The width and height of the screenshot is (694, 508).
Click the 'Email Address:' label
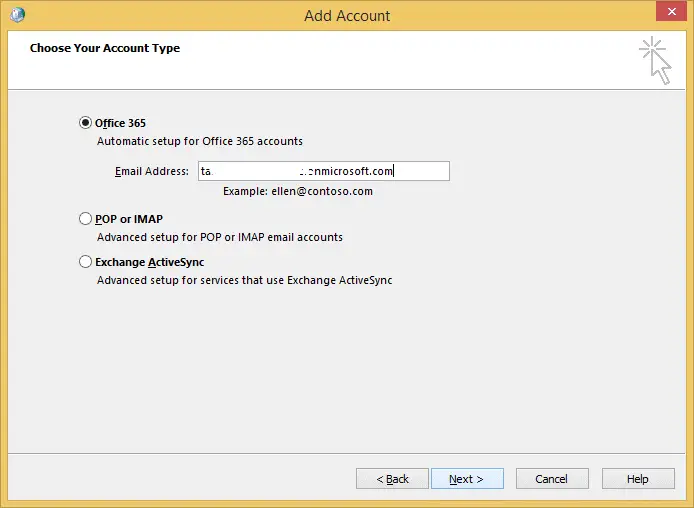point(152,171)
